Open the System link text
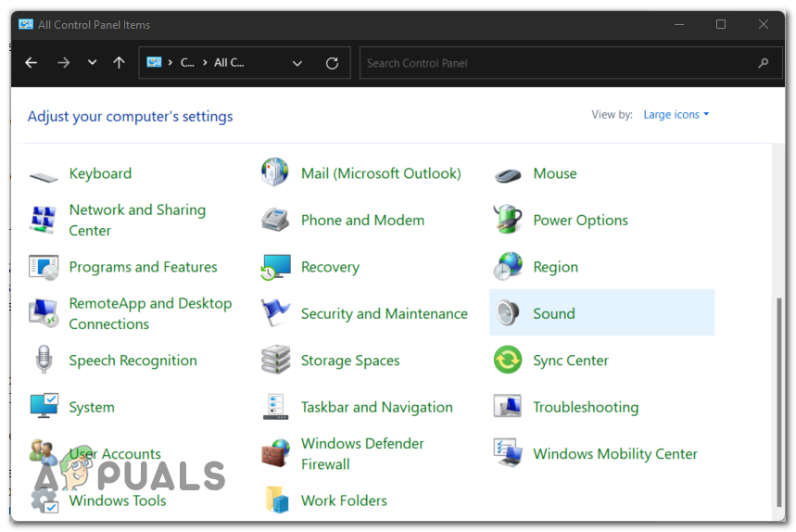Screen dimensions: 796x532 pyautogui.click(x=92, y=407)
